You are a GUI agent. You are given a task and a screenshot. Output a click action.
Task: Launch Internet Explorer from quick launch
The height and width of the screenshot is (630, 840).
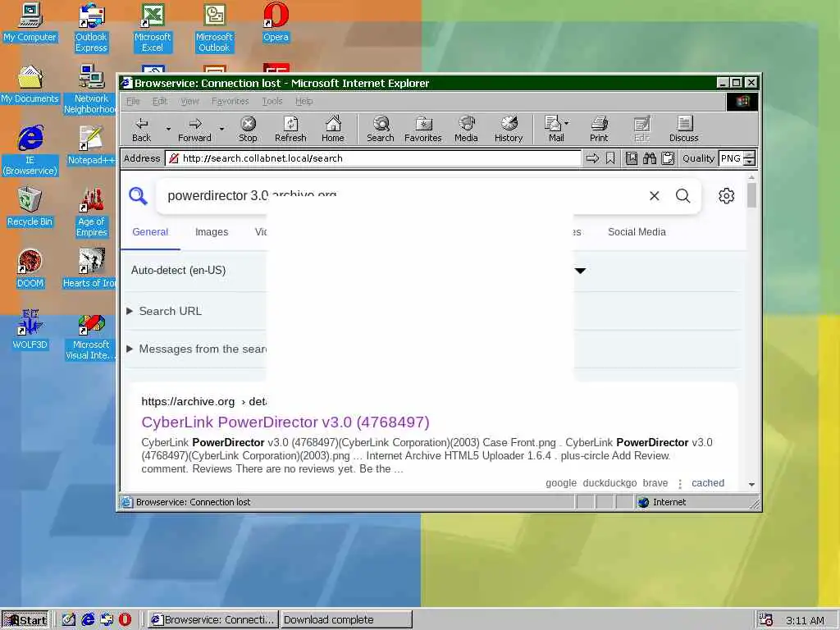(89, 619)
